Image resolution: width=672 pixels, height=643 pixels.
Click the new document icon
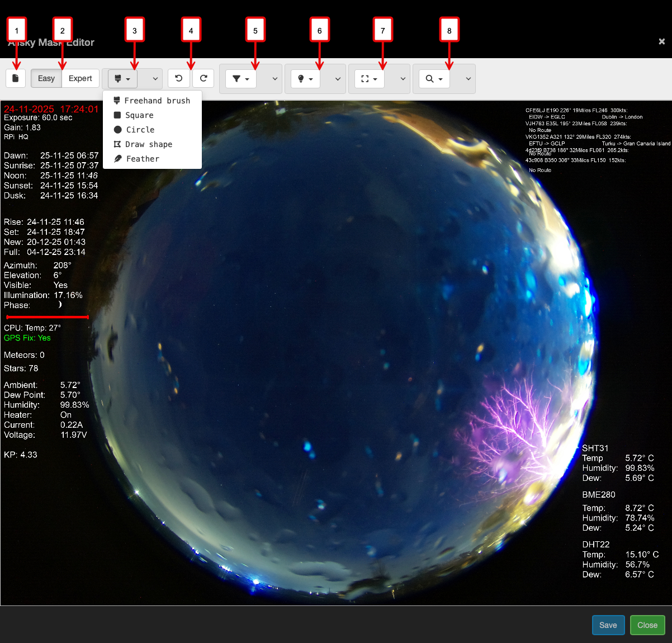(x=16, y=78)
